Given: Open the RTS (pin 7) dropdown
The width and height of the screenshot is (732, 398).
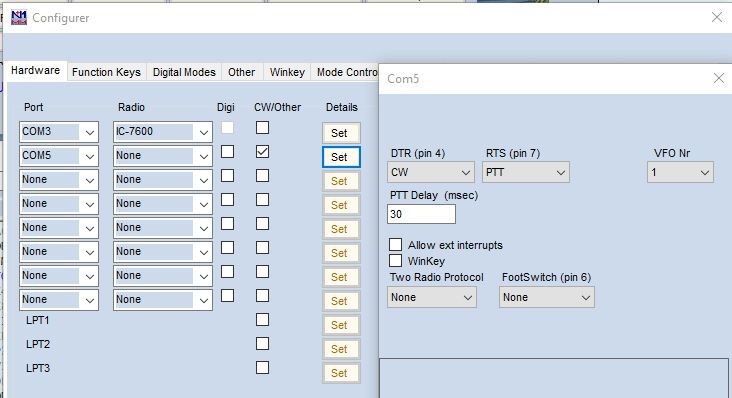Looking at the screenshot, I should tap(526, 172).
